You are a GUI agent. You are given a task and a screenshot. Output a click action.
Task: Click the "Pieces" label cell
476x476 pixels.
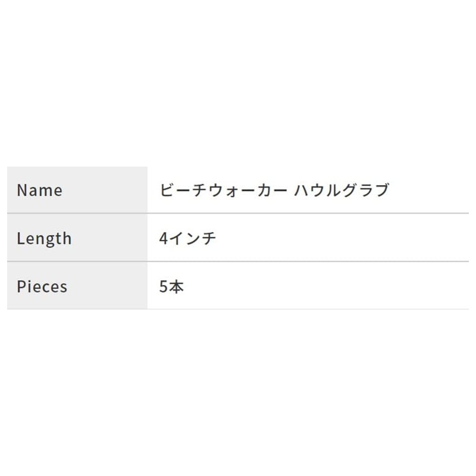pos(42,287)
